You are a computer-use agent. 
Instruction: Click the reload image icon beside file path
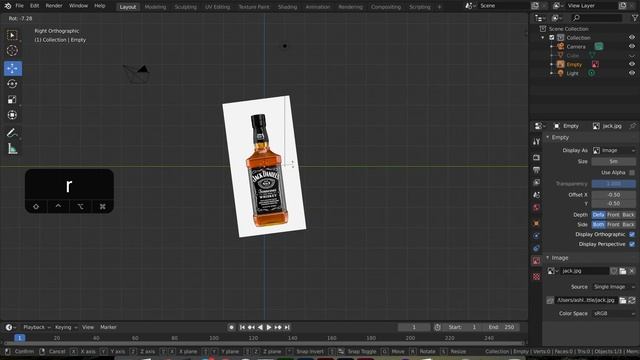tap(632, 300)
